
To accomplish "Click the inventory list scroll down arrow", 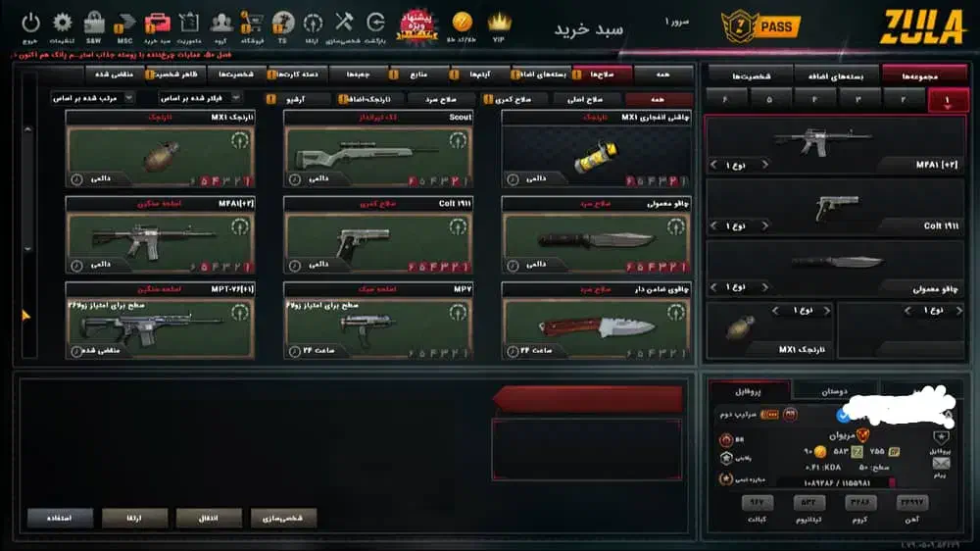I will pos(27,249).
